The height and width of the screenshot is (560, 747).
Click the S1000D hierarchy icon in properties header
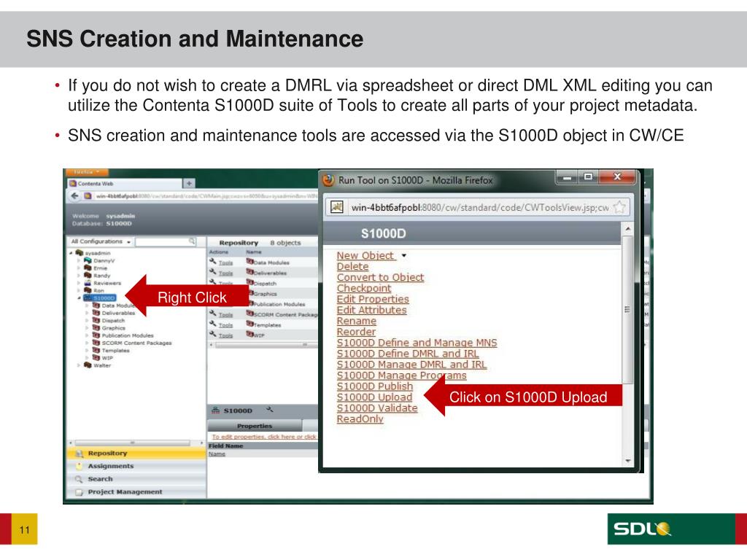pyautogui.click(x=216, y=411)
